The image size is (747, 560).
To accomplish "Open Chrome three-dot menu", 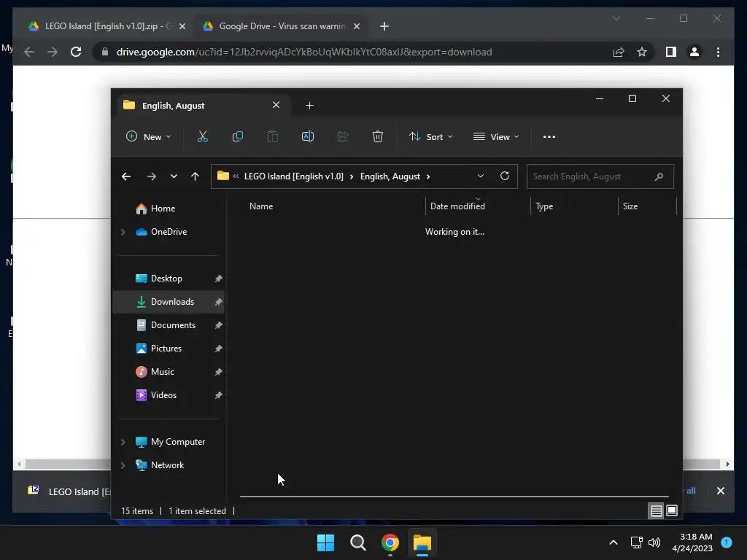I will point(718,52).
